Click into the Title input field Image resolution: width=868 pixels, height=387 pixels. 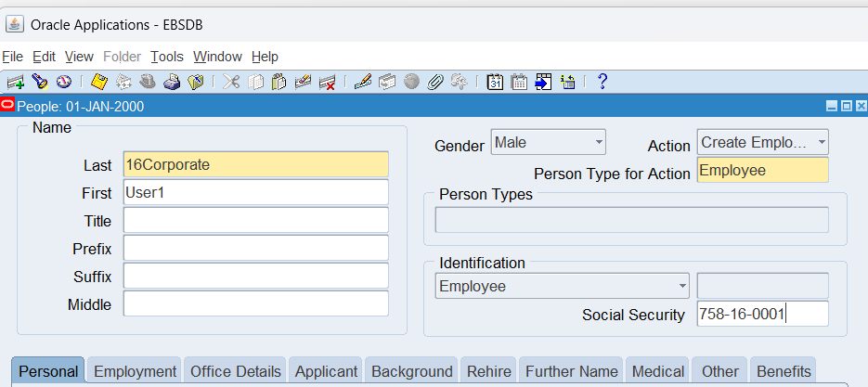[255, 221]
